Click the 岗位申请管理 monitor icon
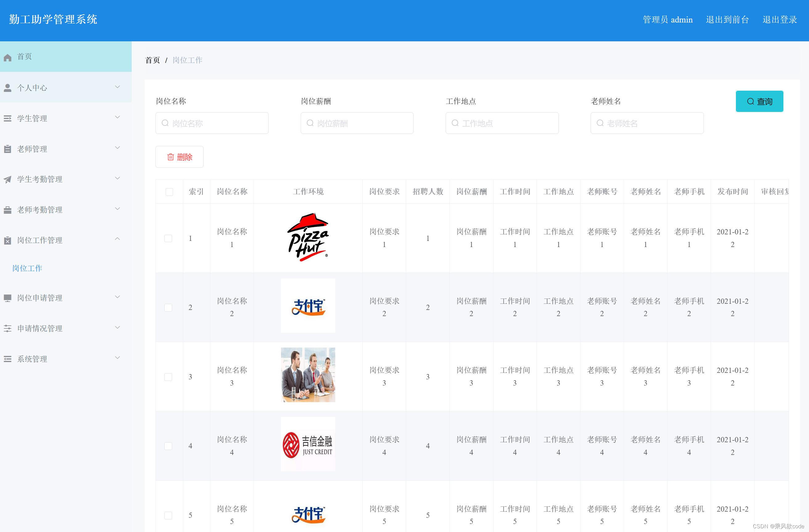The image size is (809, 532). (7, 297)
